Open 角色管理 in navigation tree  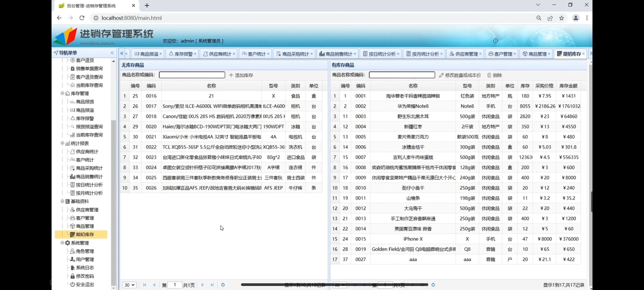[85, 251]
